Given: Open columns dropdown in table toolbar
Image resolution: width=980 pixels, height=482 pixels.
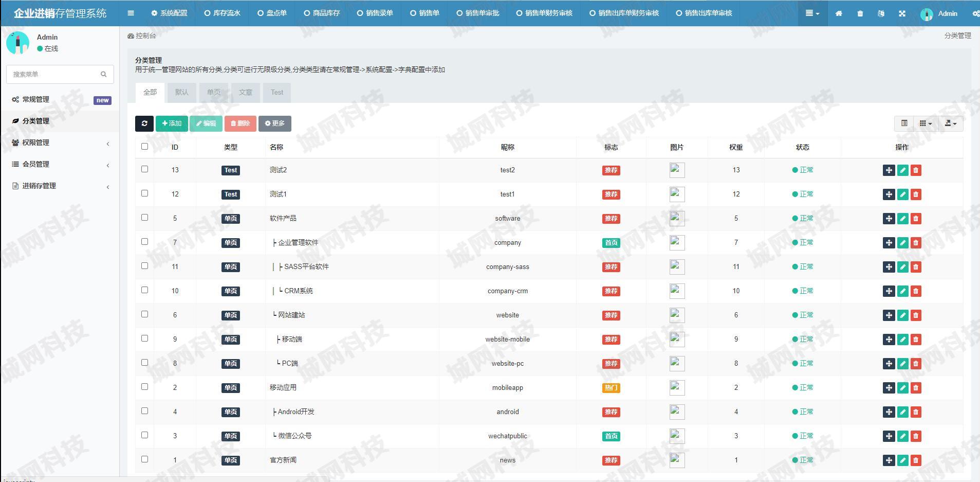Looking at the screenshot, I should tap(926, 123).
